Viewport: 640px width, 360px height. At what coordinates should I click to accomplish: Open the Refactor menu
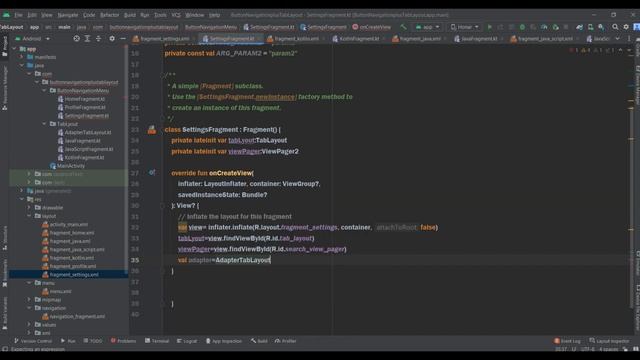click(109, 15)
